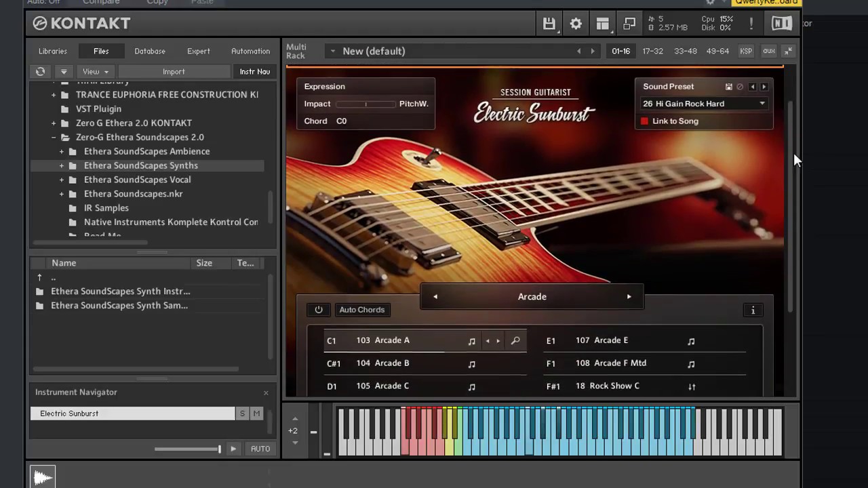Click previous multi arrow in rack header

point(578,51)
